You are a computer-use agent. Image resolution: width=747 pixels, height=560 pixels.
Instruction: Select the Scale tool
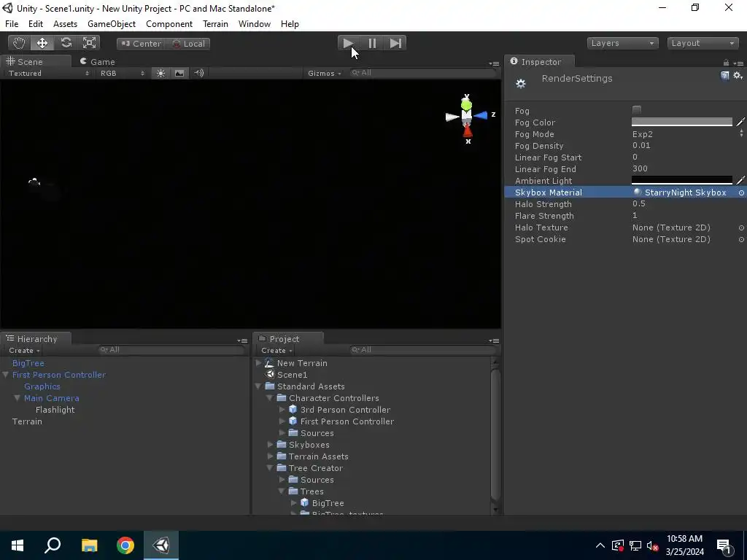point(89,43)
